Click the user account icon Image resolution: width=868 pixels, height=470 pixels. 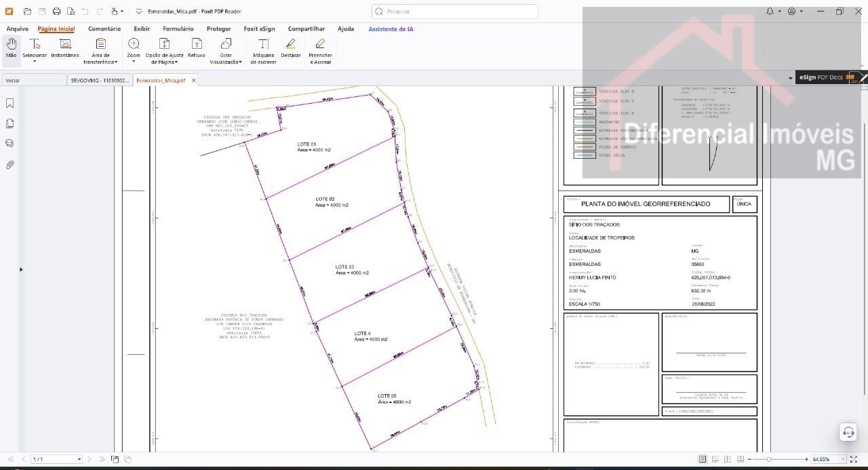point(791,12)
